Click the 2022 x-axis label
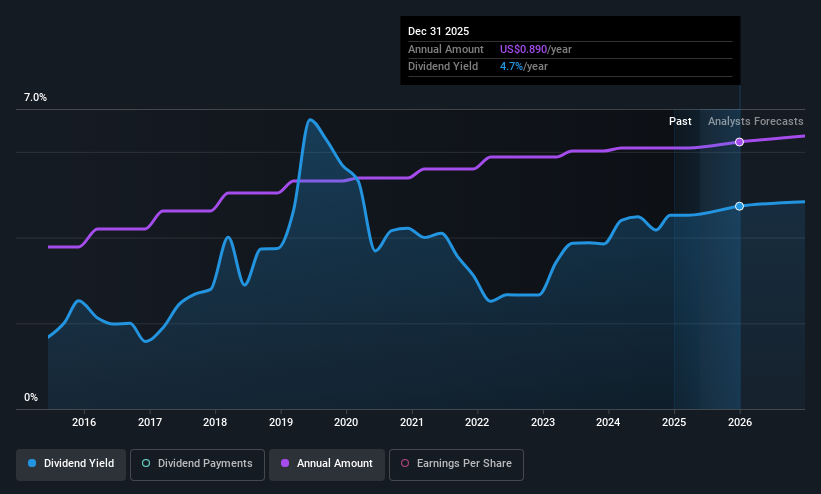 coord(477,422)
